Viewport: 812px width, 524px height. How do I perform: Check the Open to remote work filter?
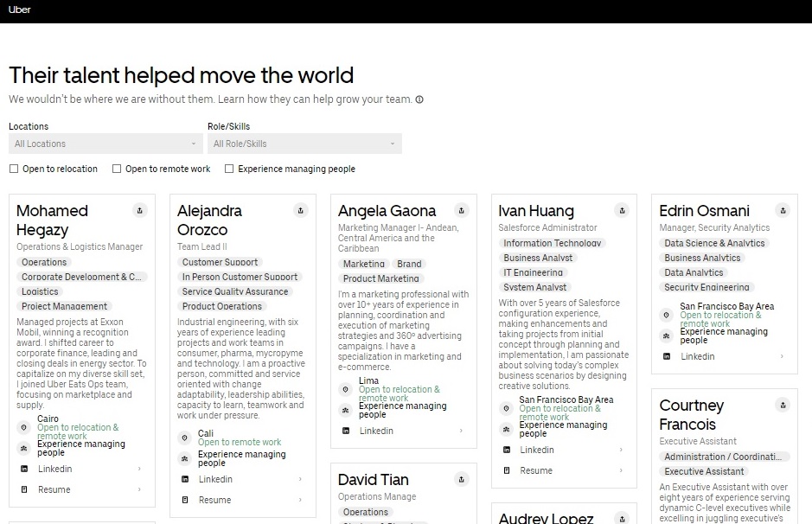(x=117, y=169)
